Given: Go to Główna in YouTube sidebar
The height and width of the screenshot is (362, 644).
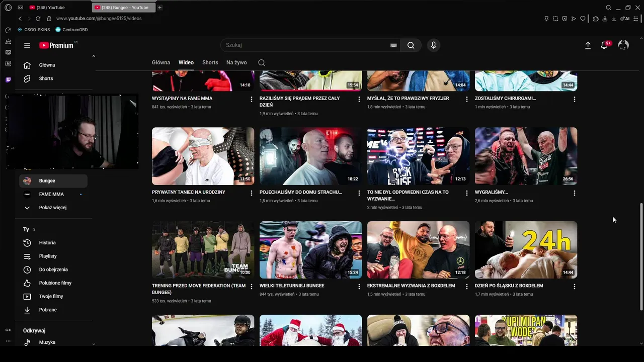Looking at the screenshot, I should click(53, 65).
